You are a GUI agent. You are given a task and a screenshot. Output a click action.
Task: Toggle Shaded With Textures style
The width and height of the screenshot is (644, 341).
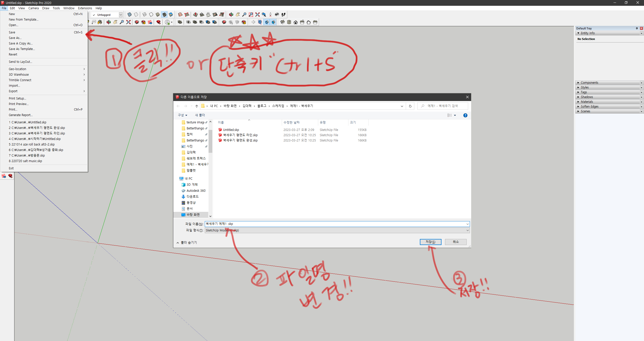[x=164, y=15]
